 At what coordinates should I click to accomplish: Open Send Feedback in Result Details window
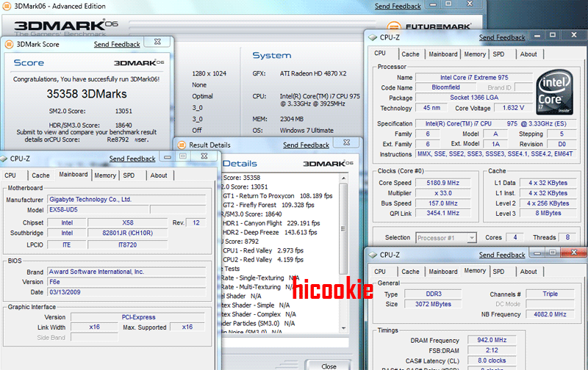(x=306, y=145)
